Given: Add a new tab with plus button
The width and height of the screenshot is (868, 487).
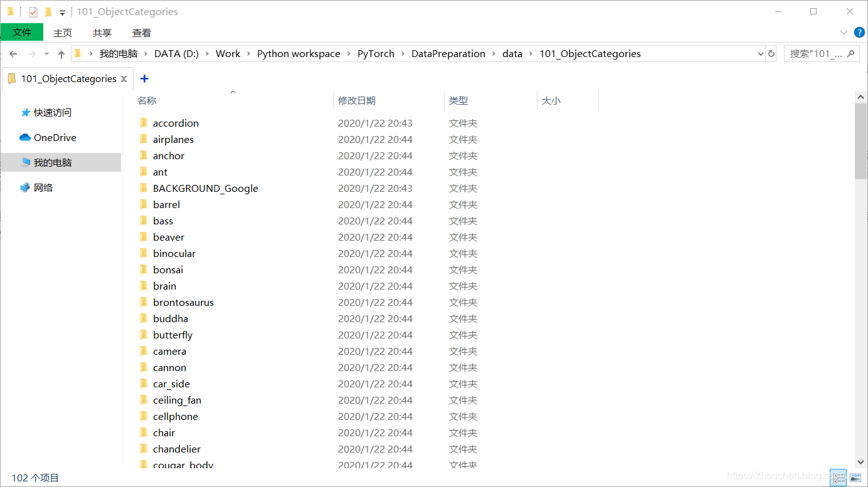Looking at the screenshot, I should click(144, 78).
